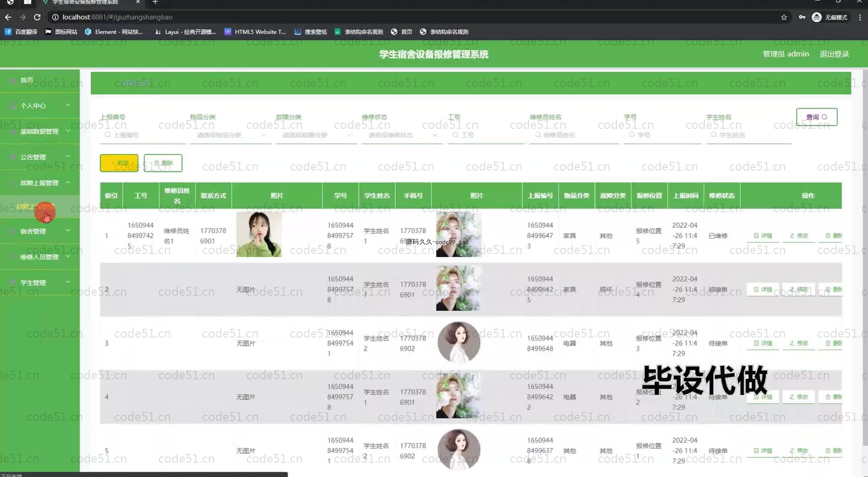Click 已维修 status in row 1
The height and width of the screenshot is (477, 868).
(718, 236)
